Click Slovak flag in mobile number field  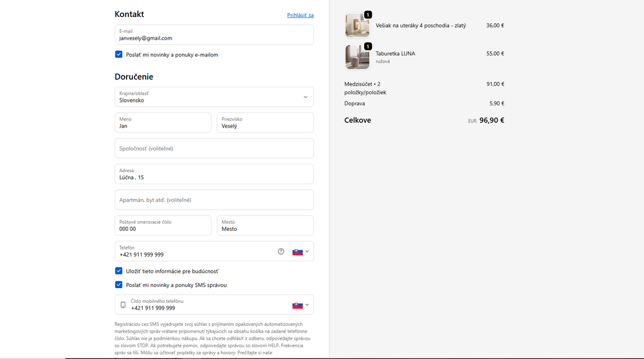pyautogui.click(x=297, y=305)
